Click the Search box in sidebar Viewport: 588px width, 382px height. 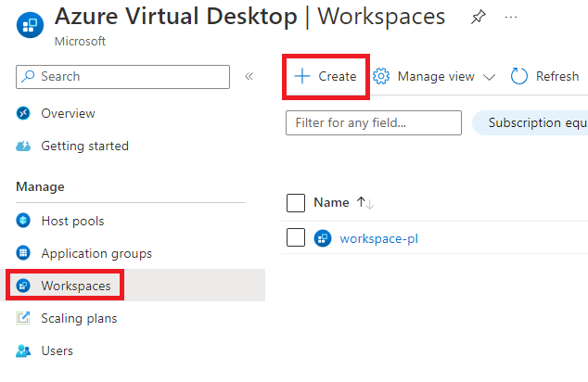pos(122,77)
